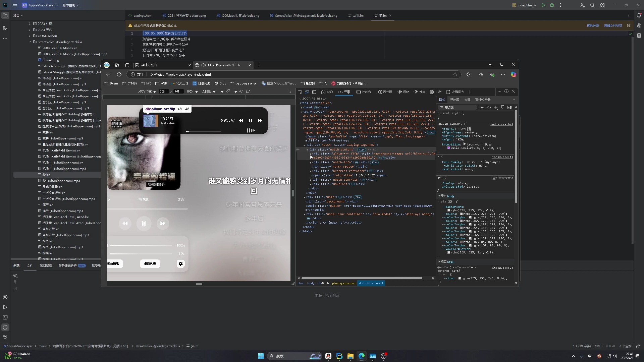Open the AppleMusicPlayer project dropdown
The image size is (644, 362).
(x=40, y=5)
